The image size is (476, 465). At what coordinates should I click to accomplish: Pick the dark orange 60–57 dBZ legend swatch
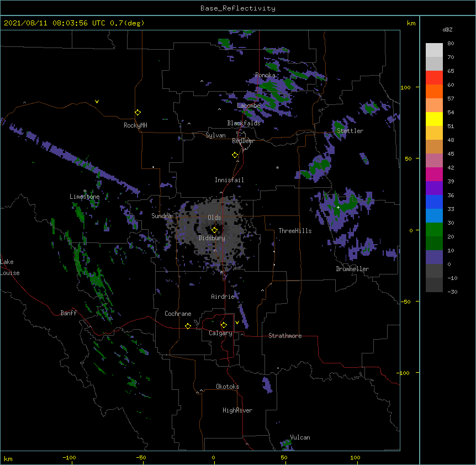[434, 91]
